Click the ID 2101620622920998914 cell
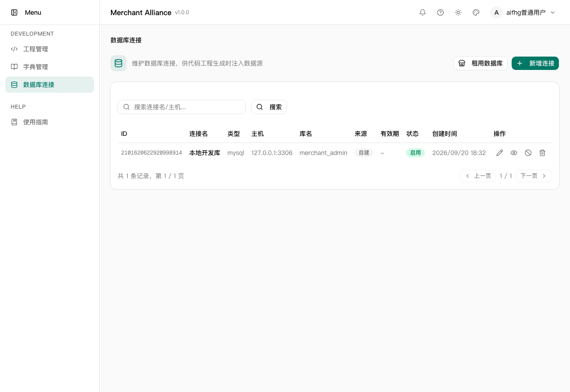 click(151, 153)
